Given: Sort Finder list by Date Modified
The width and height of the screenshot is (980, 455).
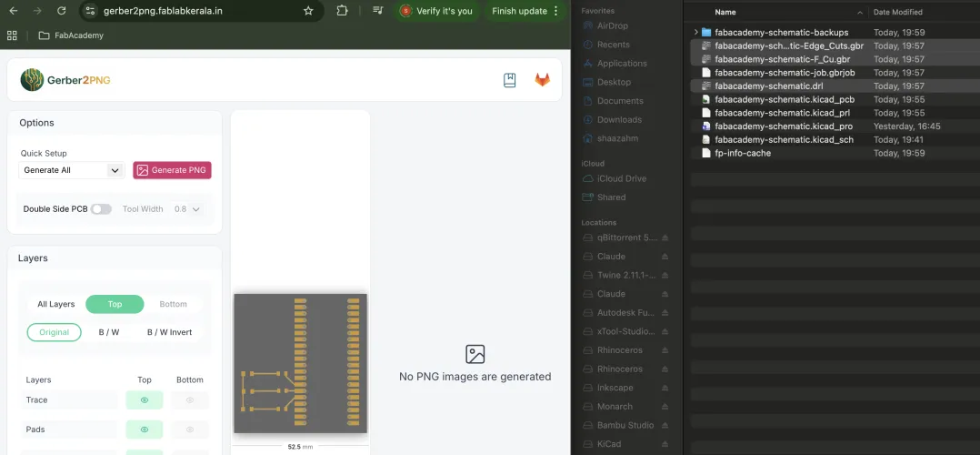Looking at the screenshot, I should tap(897, 12).
